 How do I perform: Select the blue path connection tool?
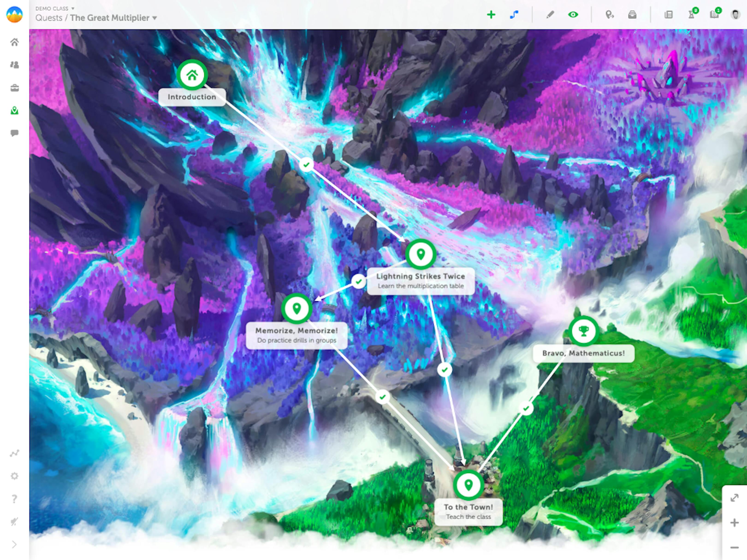[514, 15]
